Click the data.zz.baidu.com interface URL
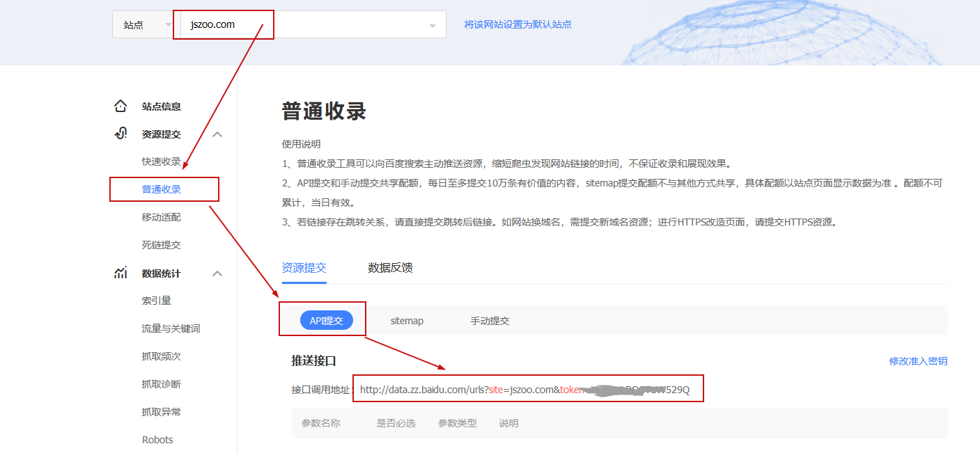Image resolution: width=980 pixels, height=453 pixels. click(525, 390)
